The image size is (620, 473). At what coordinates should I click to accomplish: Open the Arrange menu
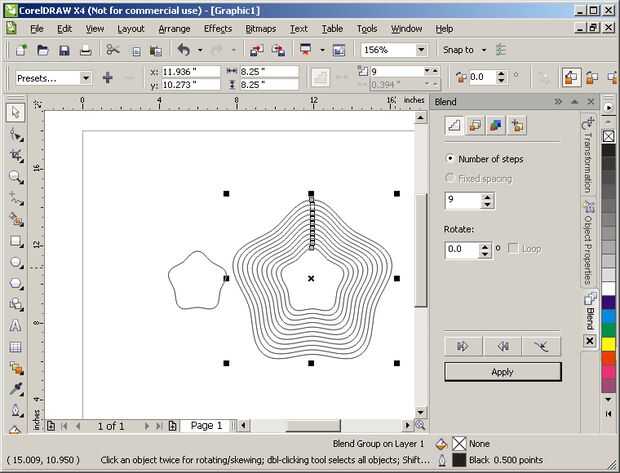[174, 29]
